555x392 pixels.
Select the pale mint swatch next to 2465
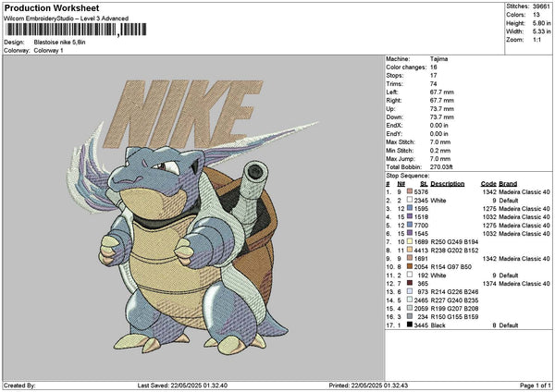[410, 300]
